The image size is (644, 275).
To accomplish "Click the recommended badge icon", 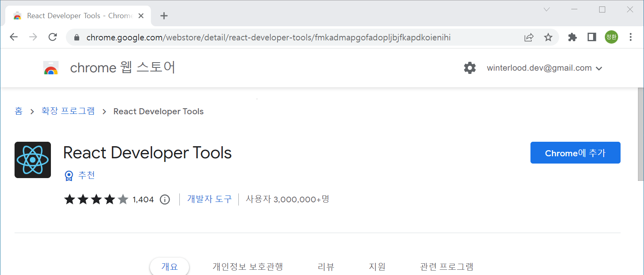I will pos(69,176).
